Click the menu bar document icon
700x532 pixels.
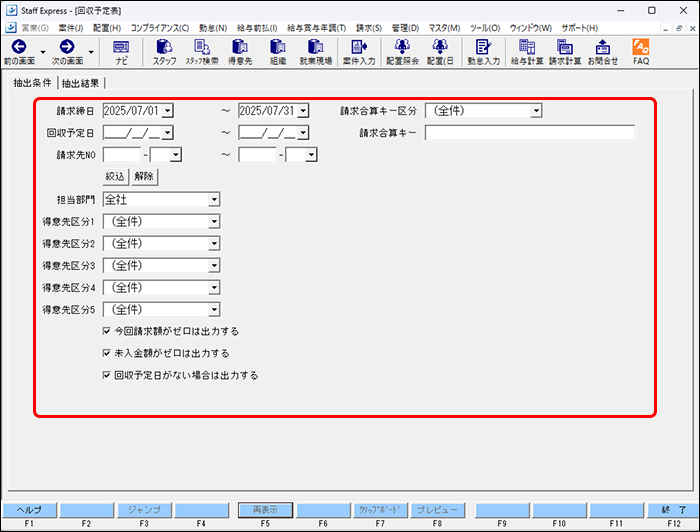(x=11, y=28)
